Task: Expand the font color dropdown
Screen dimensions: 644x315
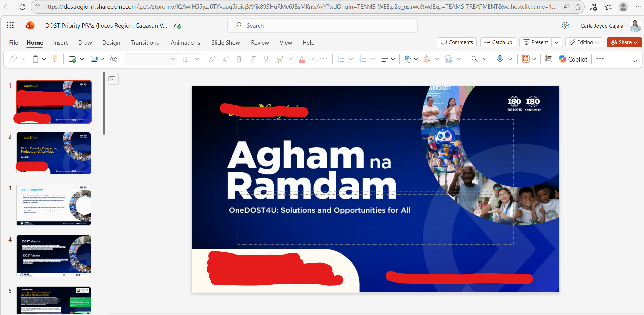Action: [312, 59]
